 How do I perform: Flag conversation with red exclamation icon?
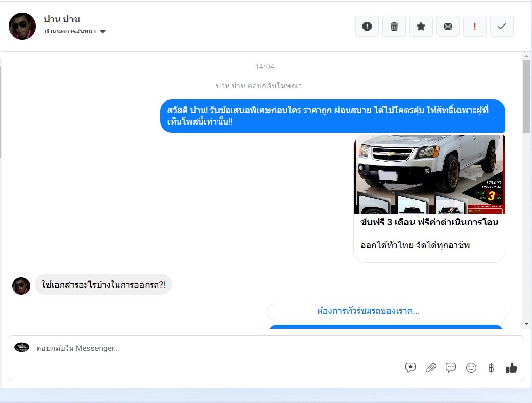point(475,27)
